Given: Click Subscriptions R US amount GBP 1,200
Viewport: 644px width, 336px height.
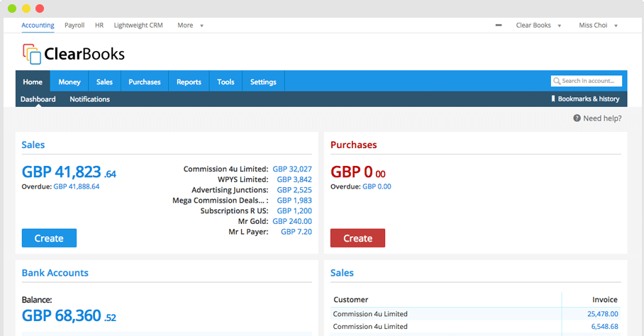Looking at the screenshot, I should point(294,211).
